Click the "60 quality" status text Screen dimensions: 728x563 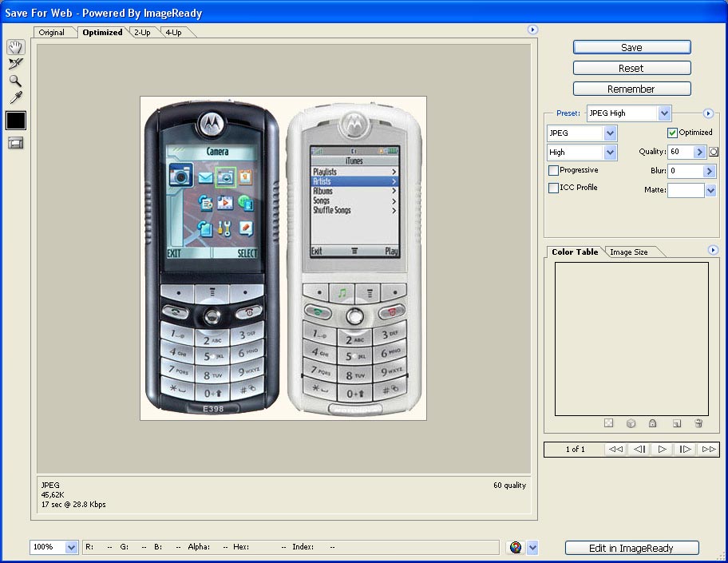click(x=510, y=486)
